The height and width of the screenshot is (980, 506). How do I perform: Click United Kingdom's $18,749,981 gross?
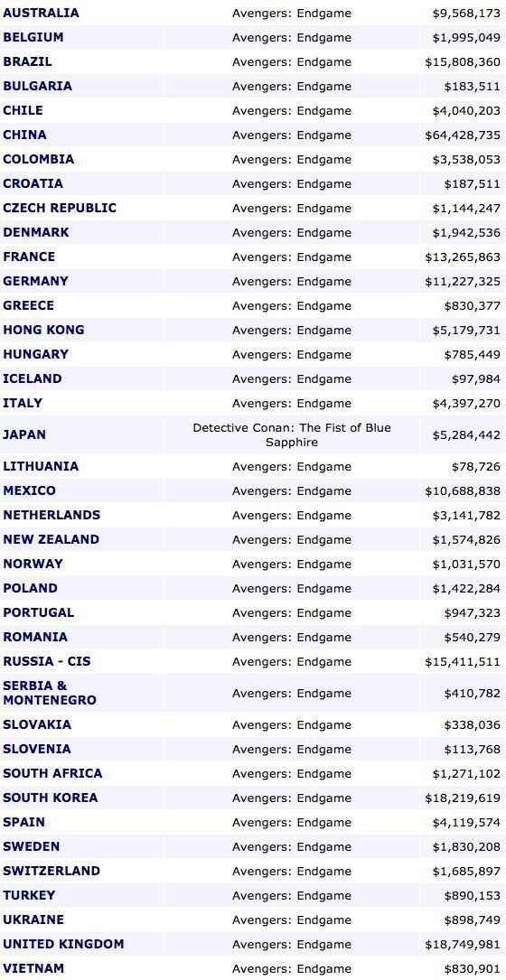[x=463, y=945]
